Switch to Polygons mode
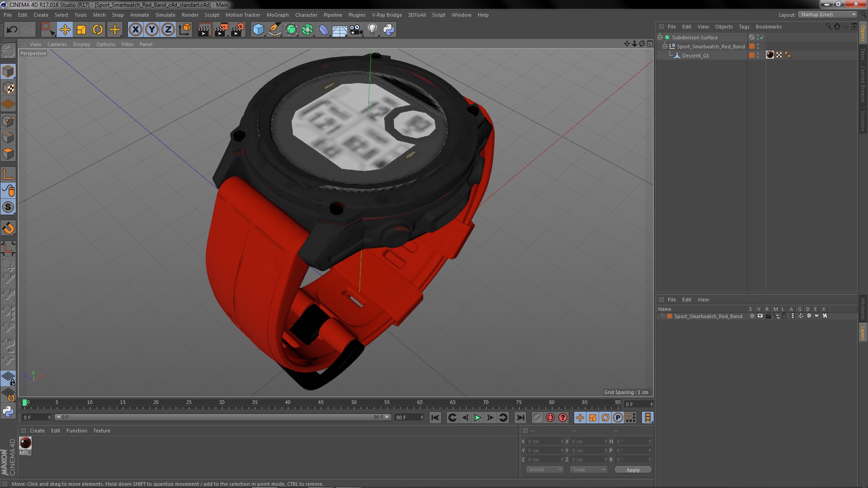 coord(8,154)
